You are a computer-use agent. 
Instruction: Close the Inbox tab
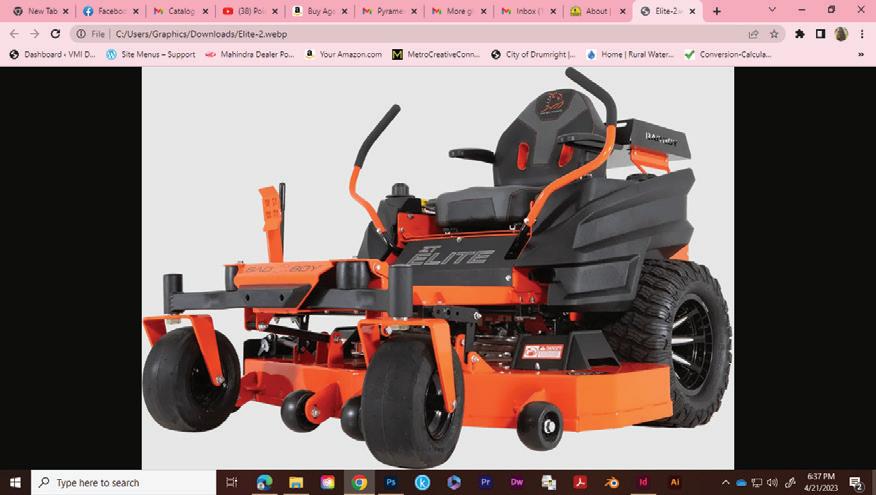pyautogui.click(x=554, y=11)
